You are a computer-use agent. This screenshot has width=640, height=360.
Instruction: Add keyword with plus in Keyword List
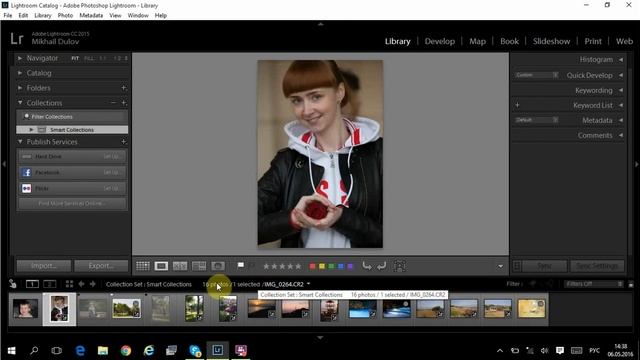[517, 105]
